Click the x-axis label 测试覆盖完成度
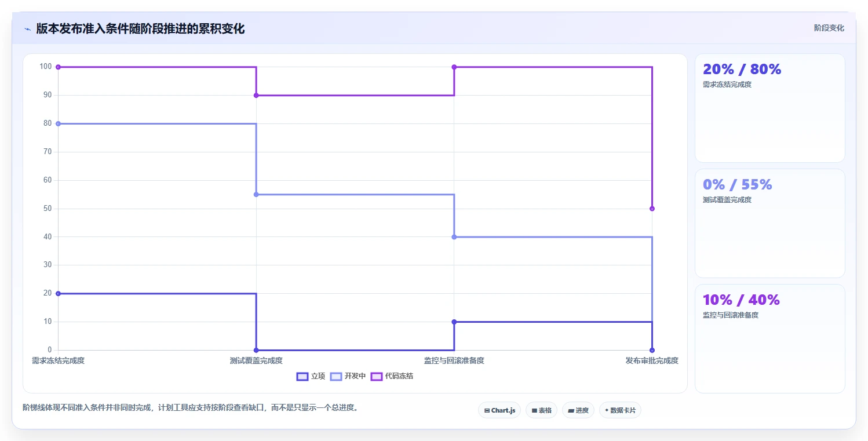The height and width of the screenshot is (441, 868). pyautogui.click(x=256, y=360)
